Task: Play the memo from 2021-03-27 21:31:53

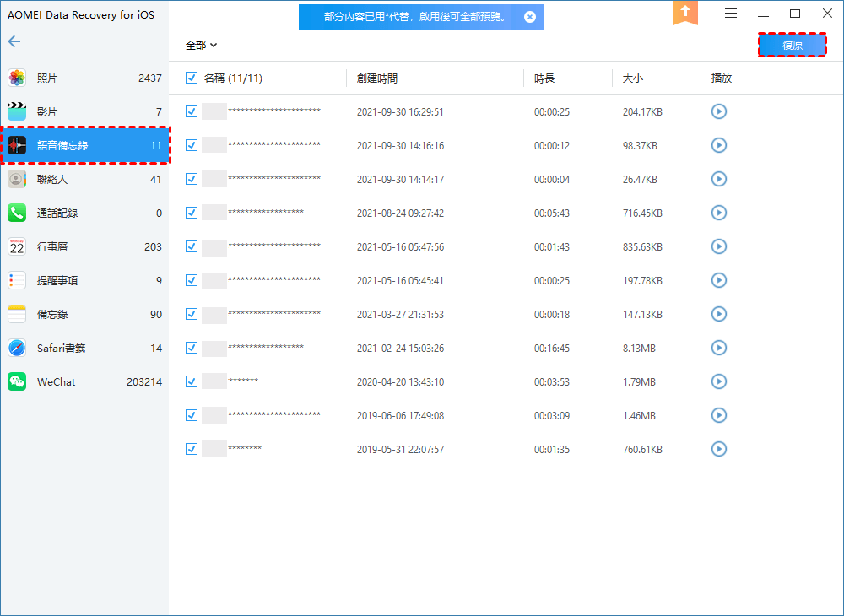Action: click(x=718, y=314)
